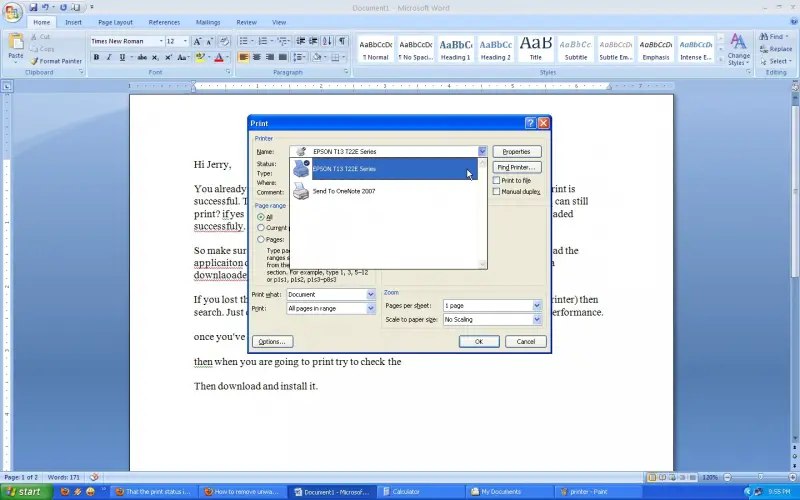Enable the Manual duplex checkbox
Screen dimensions: 800x500
pos(496,191)
